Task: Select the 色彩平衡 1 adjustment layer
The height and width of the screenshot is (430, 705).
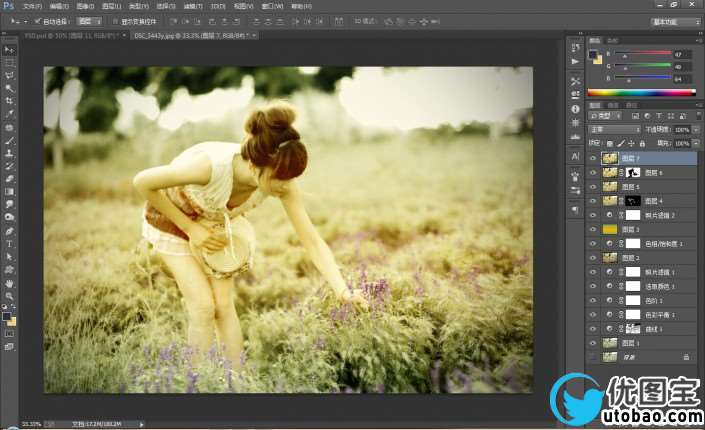Action: tap(643, 315)
